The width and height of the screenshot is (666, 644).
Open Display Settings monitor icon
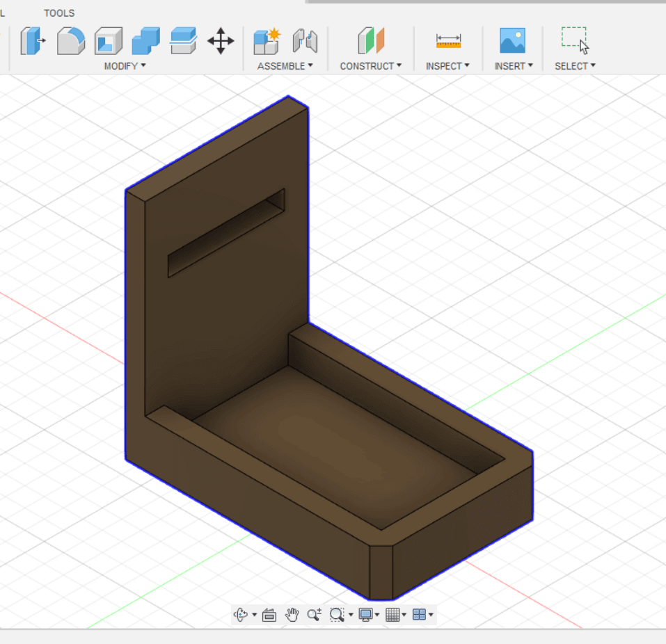(x=365, y=615)
